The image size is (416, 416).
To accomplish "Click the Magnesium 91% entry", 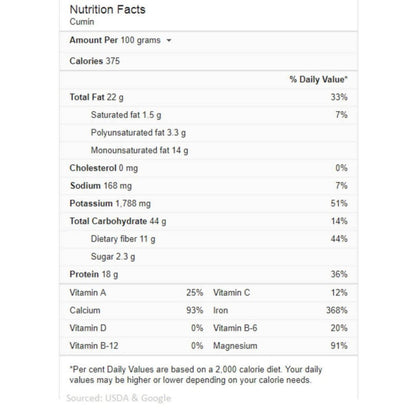I will click(280, 346).
